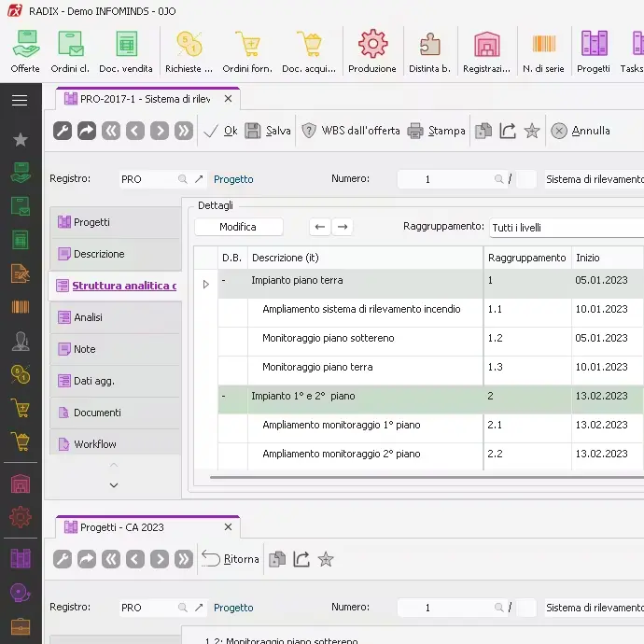Click wrench settings icon in top window toolbar
This screenshot has height=644, width=644.
[63, 131]
